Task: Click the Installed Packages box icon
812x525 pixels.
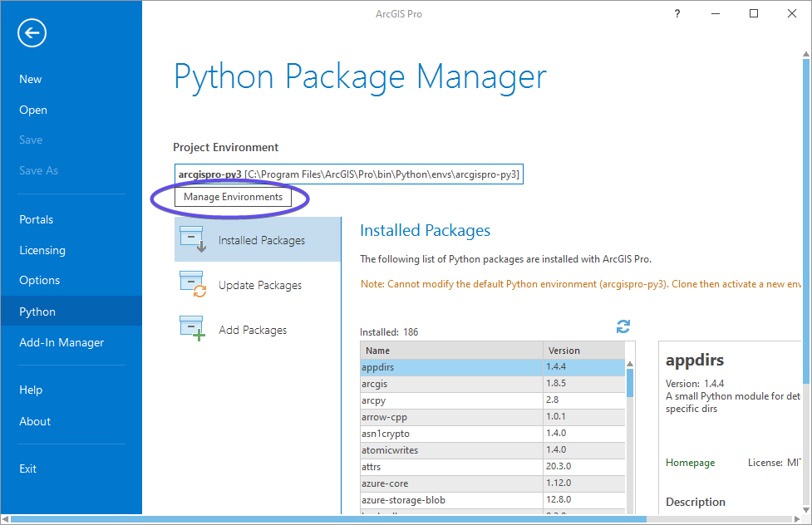Action: tap(193, 239)
